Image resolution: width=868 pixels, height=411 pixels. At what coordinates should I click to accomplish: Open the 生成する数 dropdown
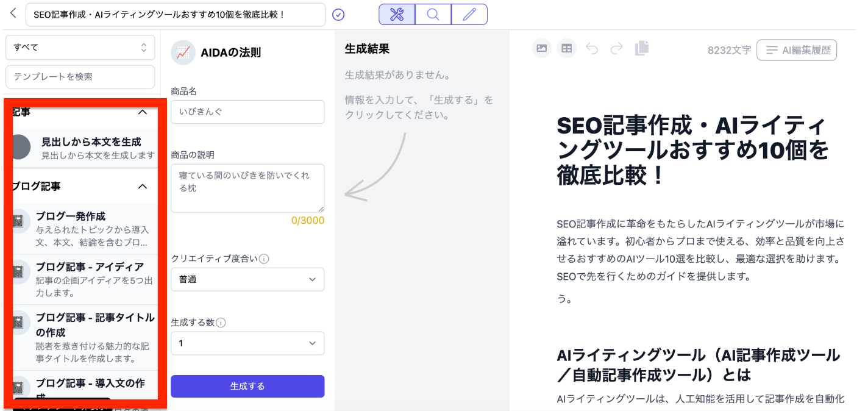247,343
